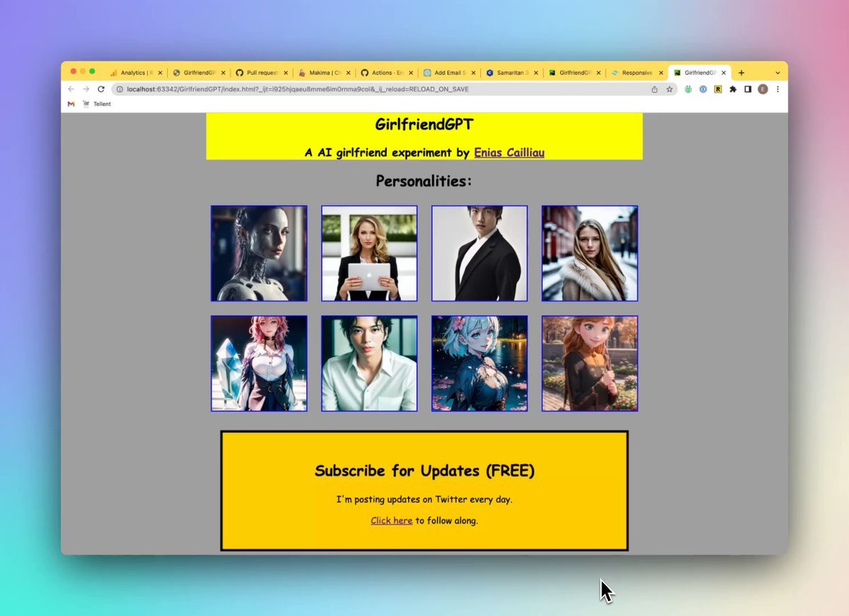Select the pink-haired anime girl personality
Image resolution: width=849 pixels, height=616 pixels.
pyautogui.click(x=259, y=364)
